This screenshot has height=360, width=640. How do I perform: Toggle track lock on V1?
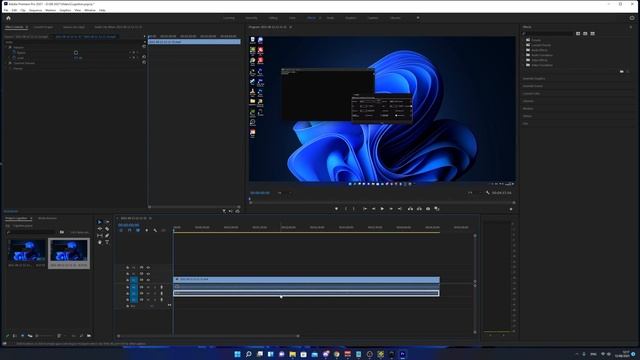pyautogui.click(x=127, y=280)
